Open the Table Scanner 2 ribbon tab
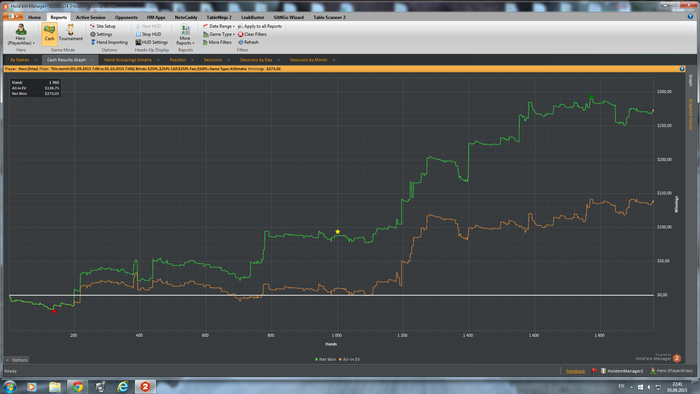The width and height of the screenshot is (700, 394). [x=329, y=17]
